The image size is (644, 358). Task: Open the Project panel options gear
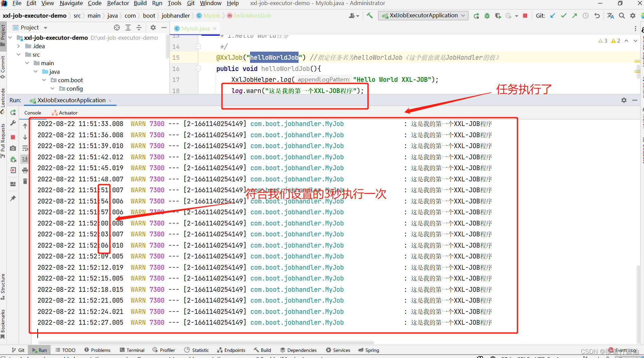click(153, 28)
